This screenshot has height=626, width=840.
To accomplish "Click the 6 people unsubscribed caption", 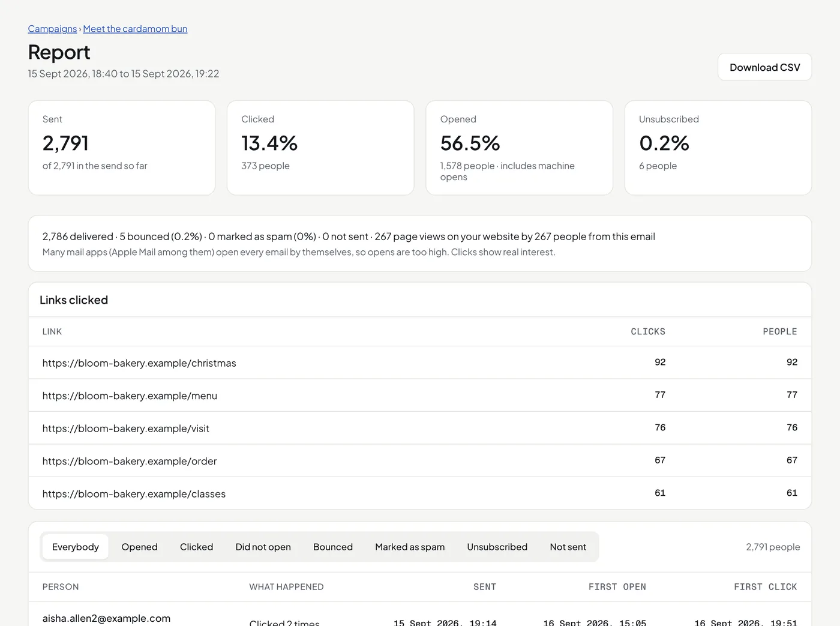I will click(658, 166).
